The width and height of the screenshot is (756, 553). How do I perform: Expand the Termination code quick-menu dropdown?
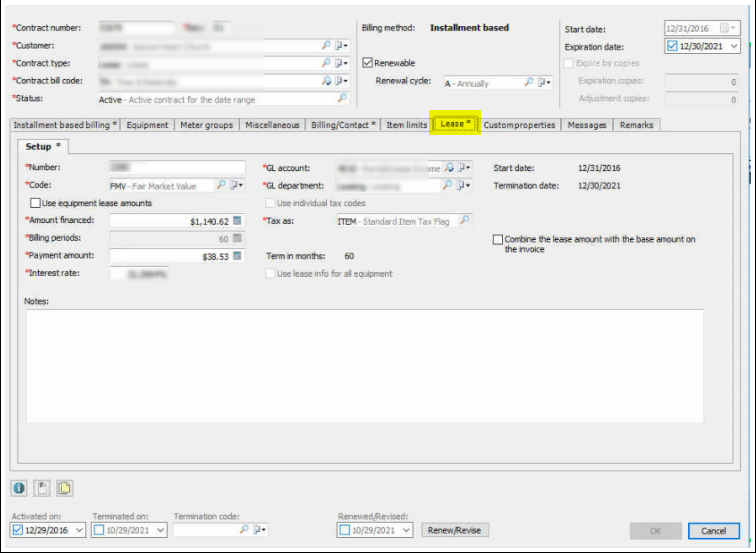[x=260, y=529]
